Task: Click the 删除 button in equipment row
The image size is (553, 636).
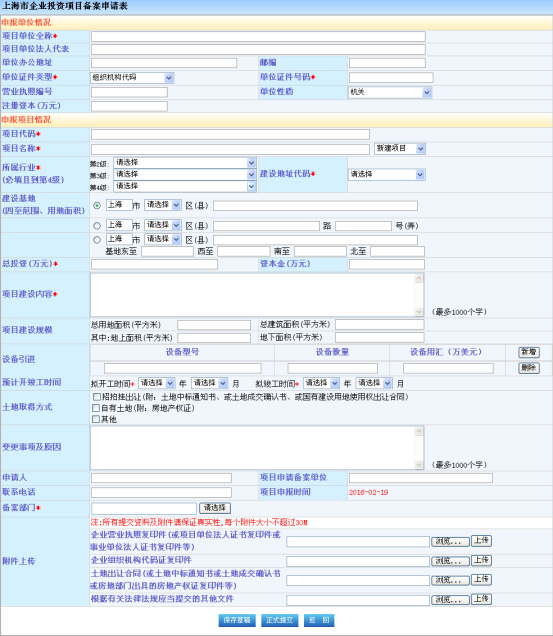Action: 529,368
